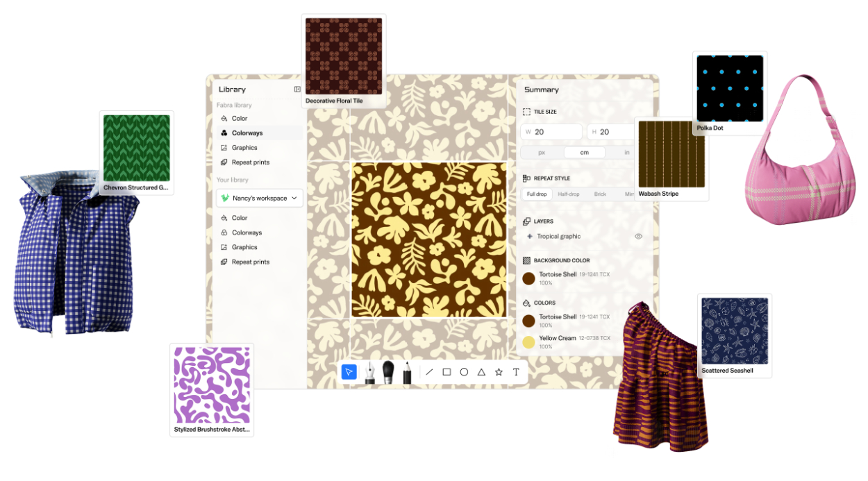
Task: Open the Polka Dot pattern thumbnail
Action: tap(730, 88)
